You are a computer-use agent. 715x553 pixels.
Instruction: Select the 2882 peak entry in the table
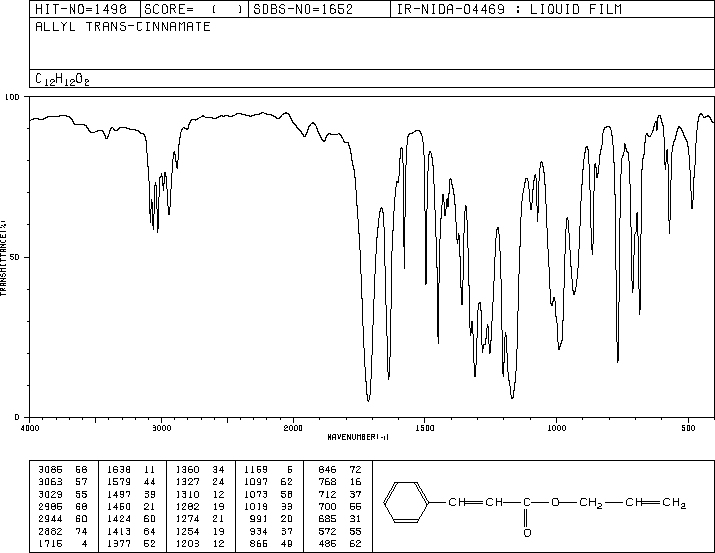click(63, 531)
